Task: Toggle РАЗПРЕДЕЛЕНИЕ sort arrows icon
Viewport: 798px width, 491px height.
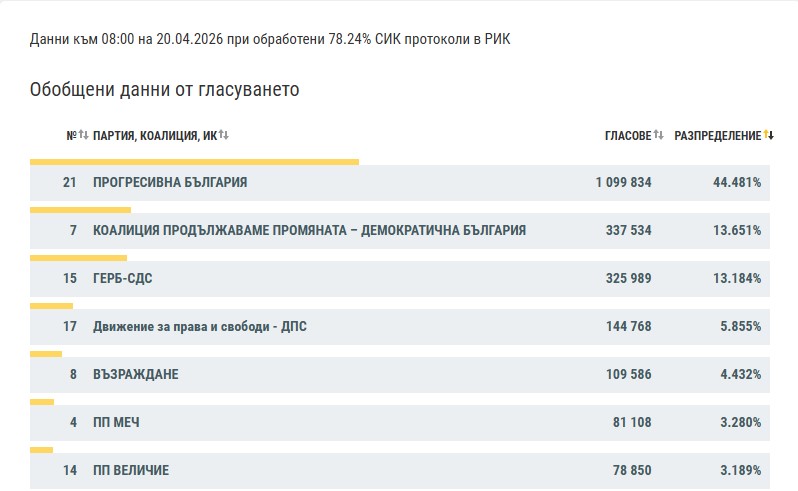Action: pyautogui.click(x=768, y=136)
